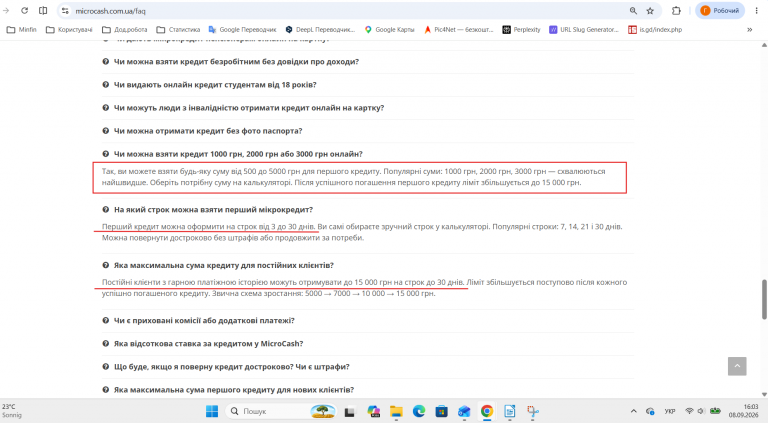
Task: Click question icon beside безробітним question
Action: coord(105,62)
